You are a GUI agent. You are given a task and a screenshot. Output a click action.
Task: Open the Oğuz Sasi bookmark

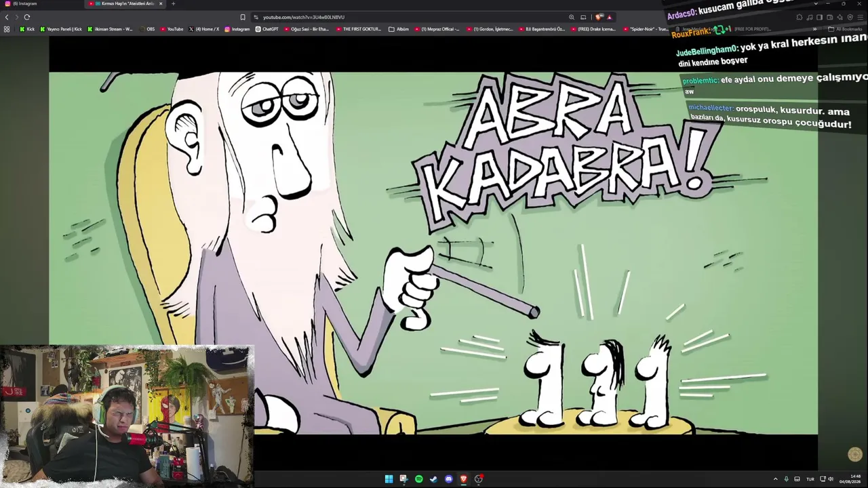point(307,29)
